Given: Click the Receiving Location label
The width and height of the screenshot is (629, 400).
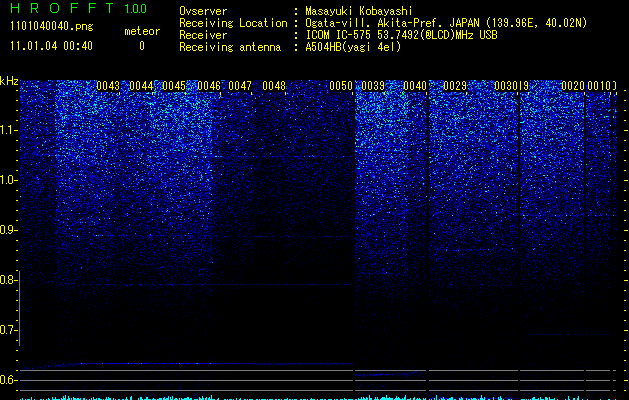Looking at the screenshot, I should [x=233, y=23].
